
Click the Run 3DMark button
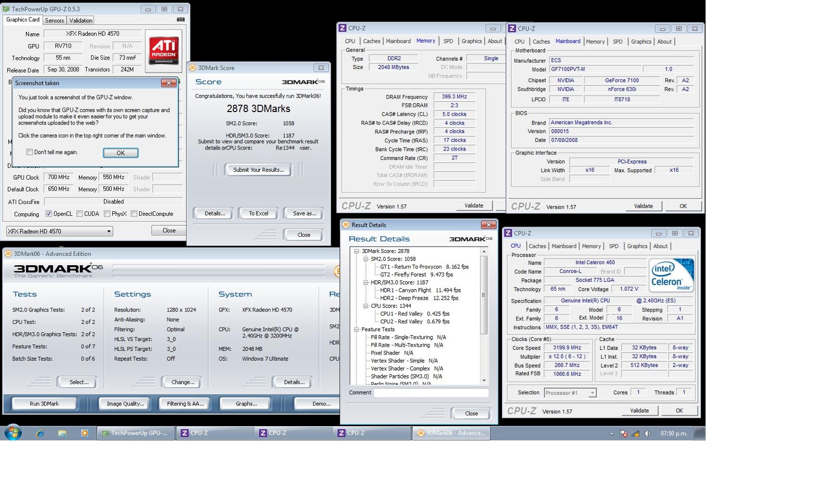(44, 403)
